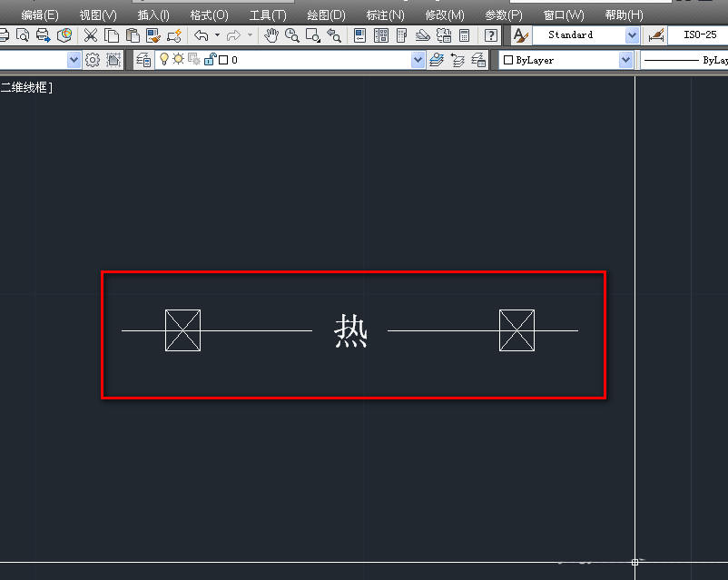
Task: Click the Zoom Previous icon
Action: click(x=334, y=35)
